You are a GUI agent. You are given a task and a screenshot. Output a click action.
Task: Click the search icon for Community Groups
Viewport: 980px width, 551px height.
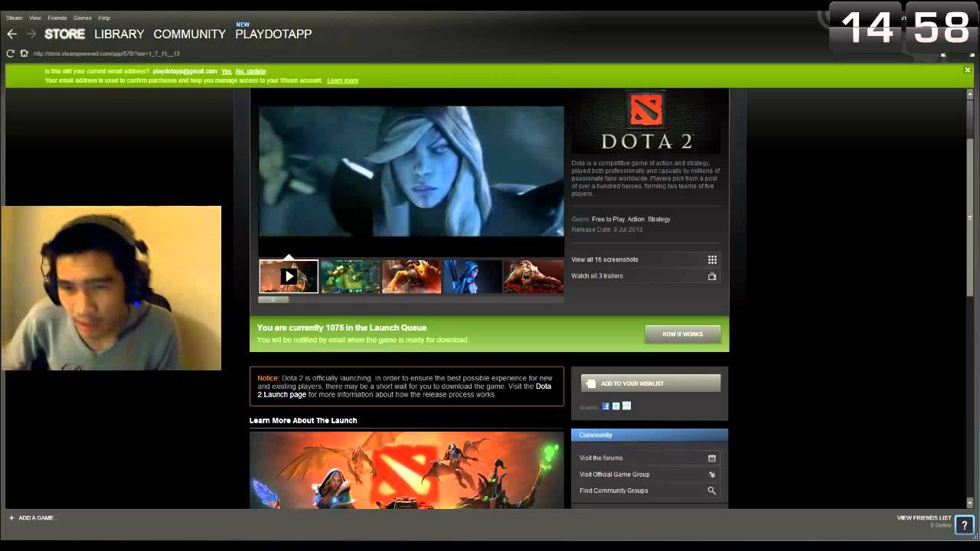pyautogui.click(x=712, y=491)
